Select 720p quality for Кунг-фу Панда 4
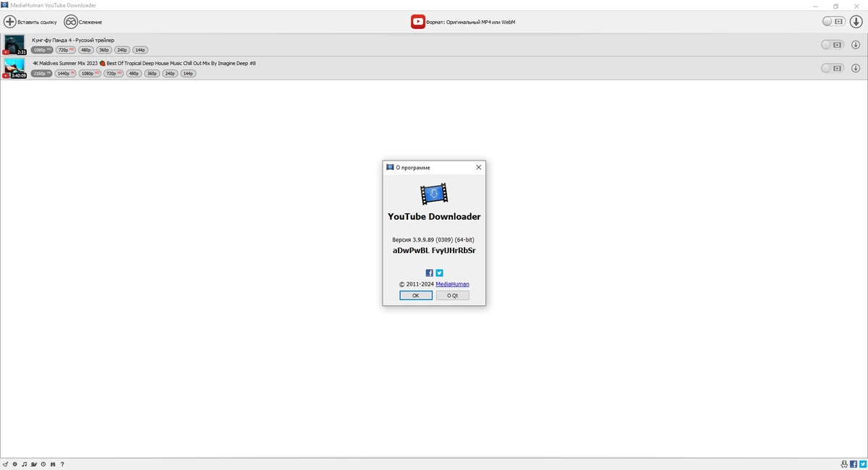Image resolution: width=868 pixels, height=470 pixels. pyautogui.click(x=65, y=50)
